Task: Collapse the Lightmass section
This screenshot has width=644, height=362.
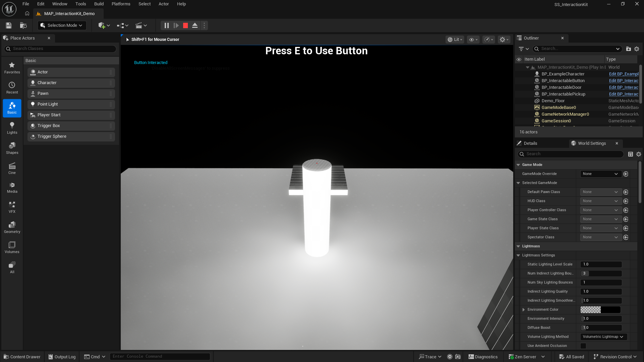Action: pyautogui.click(x=518, y=246)
